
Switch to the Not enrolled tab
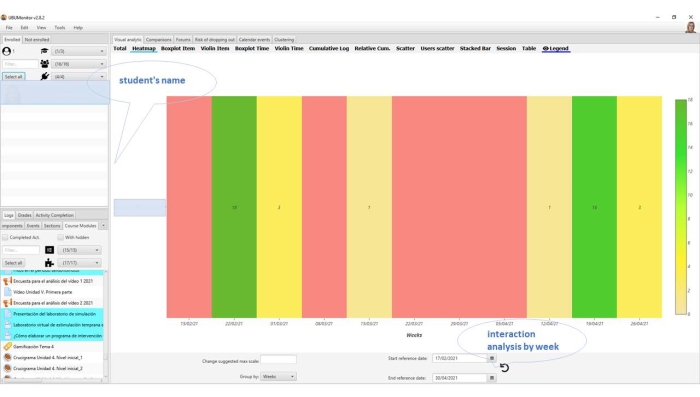tap(37, 40)
